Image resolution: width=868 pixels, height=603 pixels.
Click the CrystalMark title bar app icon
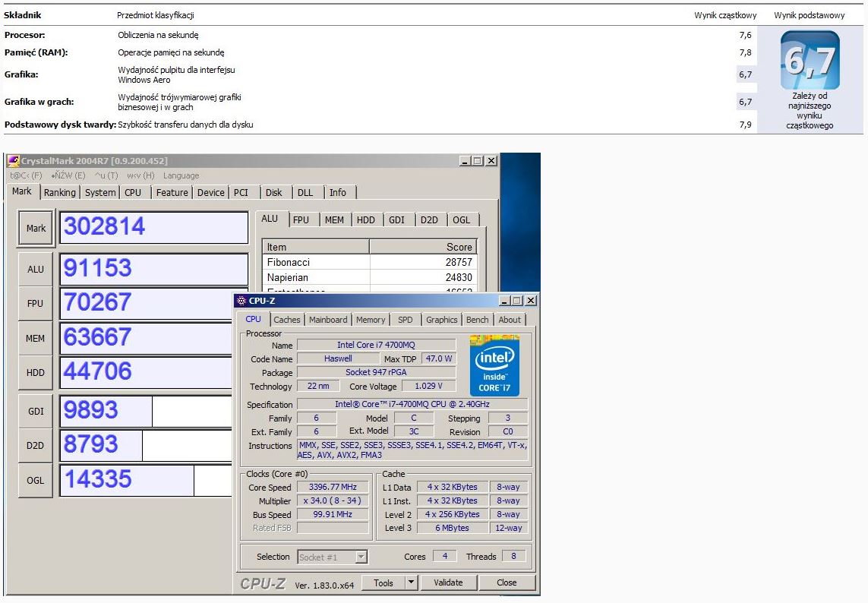point(13,161)
